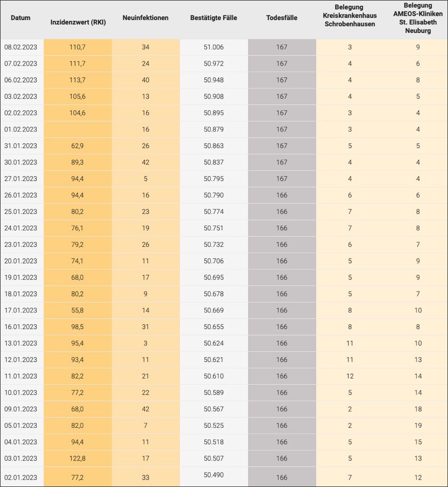This screenshot has width=448, height=487.
Task: Select the date cell 08.02.2023
Action: pos(21,47)
